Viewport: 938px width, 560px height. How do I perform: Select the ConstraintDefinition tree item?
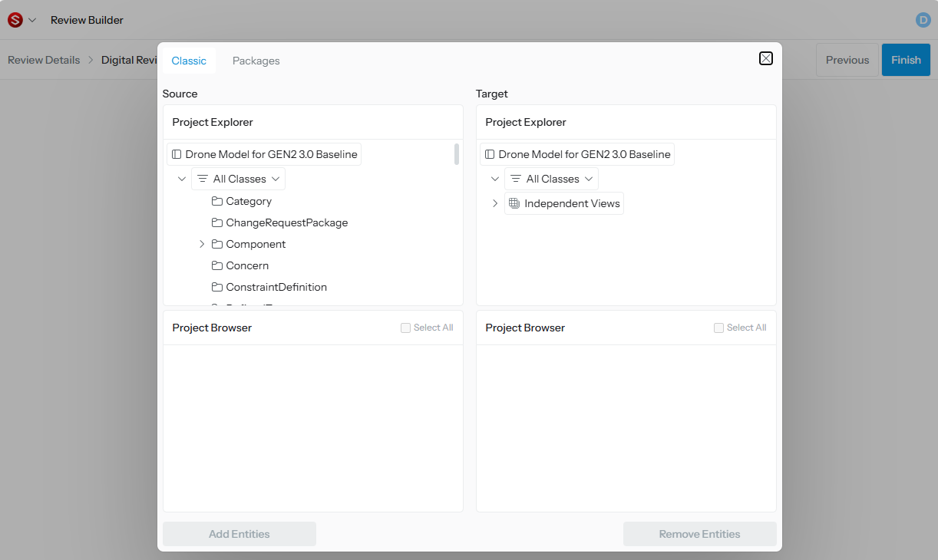click(276, 287)
